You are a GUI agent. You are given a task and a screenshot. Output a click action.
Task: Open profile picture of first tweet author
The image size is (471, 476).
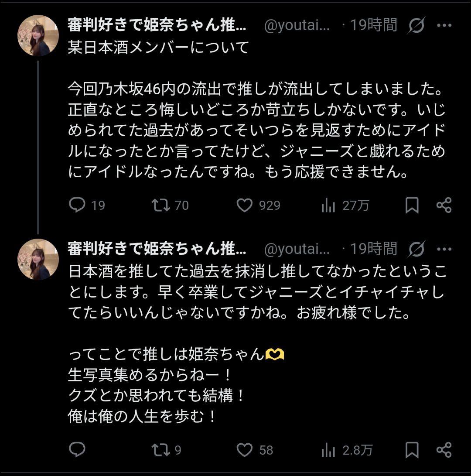point(38,36)
